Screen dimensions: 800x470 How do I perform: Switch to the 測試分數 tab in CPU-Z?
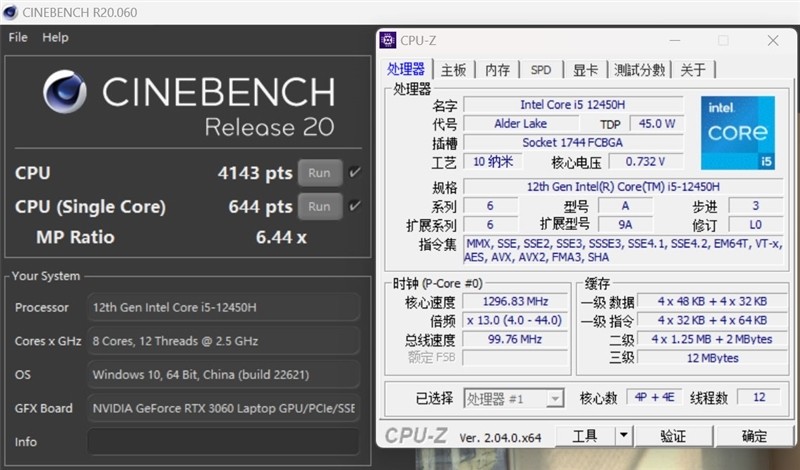(x=639, y=70)
